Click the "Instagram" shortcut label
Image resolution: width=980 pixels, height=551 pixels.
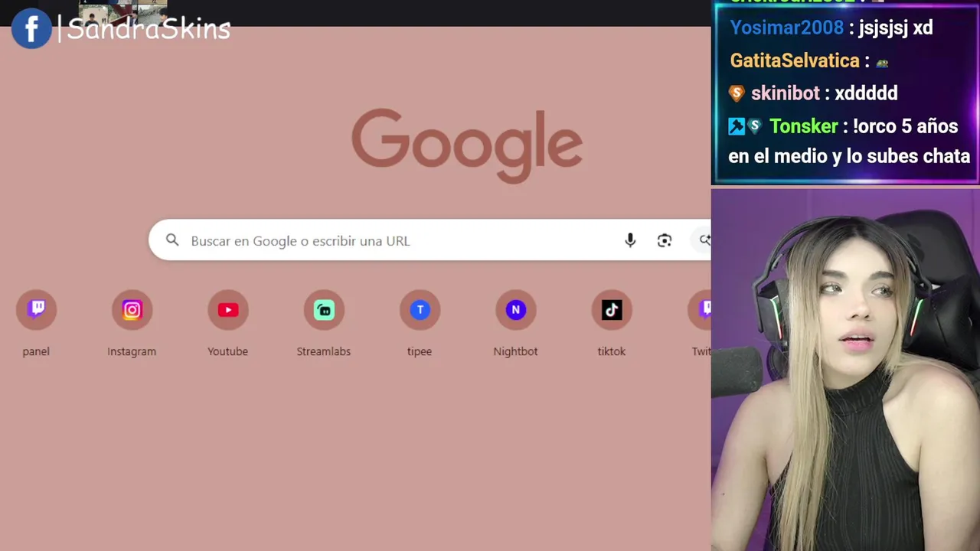point(132,351)
